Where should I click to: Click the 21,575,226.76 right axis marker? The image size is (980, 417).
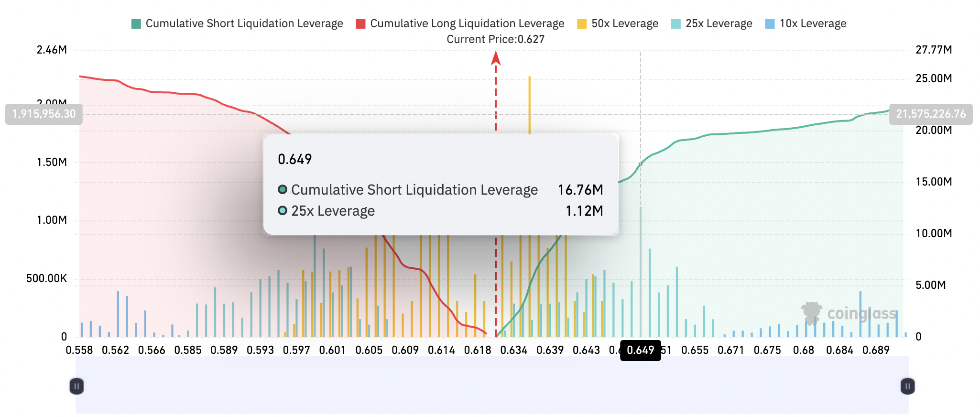click(930, 114)
